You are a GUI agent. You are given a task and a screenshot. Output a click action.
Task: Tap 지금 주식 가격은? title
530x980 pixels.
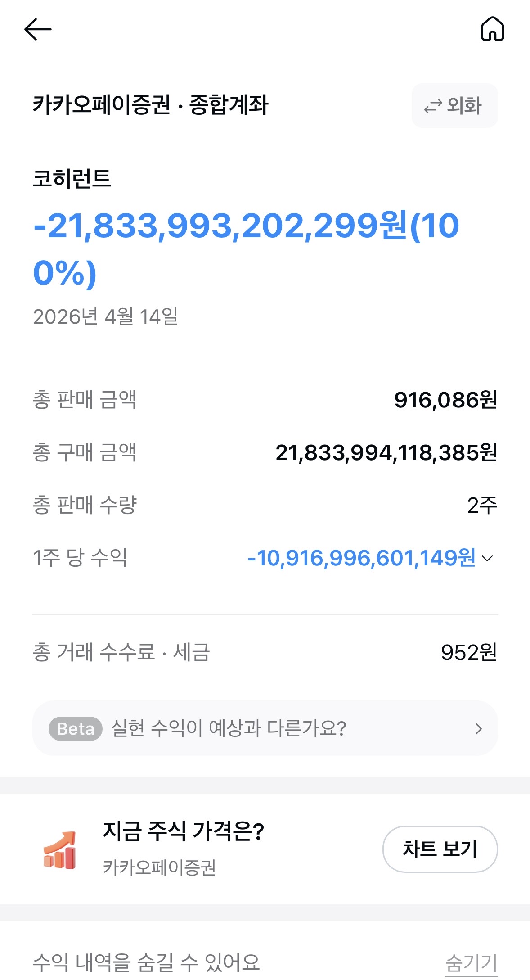pos(184,831)
